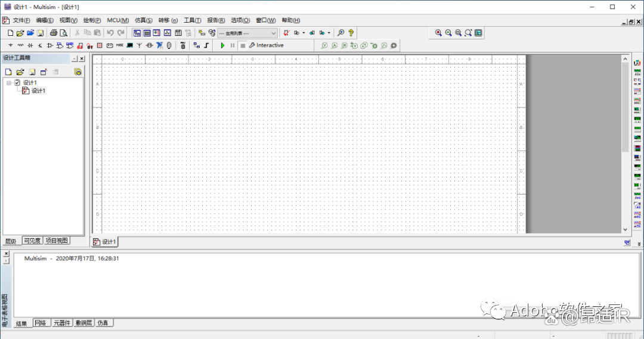Click the Undo arrow in the toolbar
This screenshot has width=644, height=339.
point(110,33)
